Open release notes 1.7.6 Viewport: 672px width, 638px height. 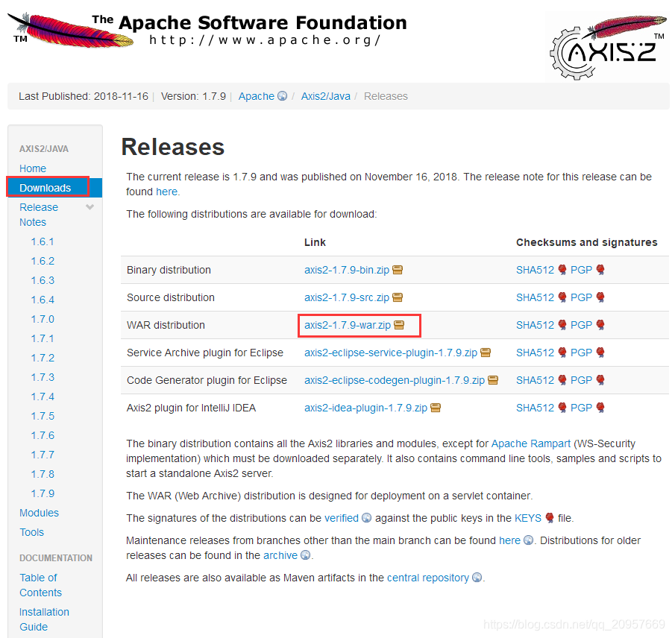43,435
